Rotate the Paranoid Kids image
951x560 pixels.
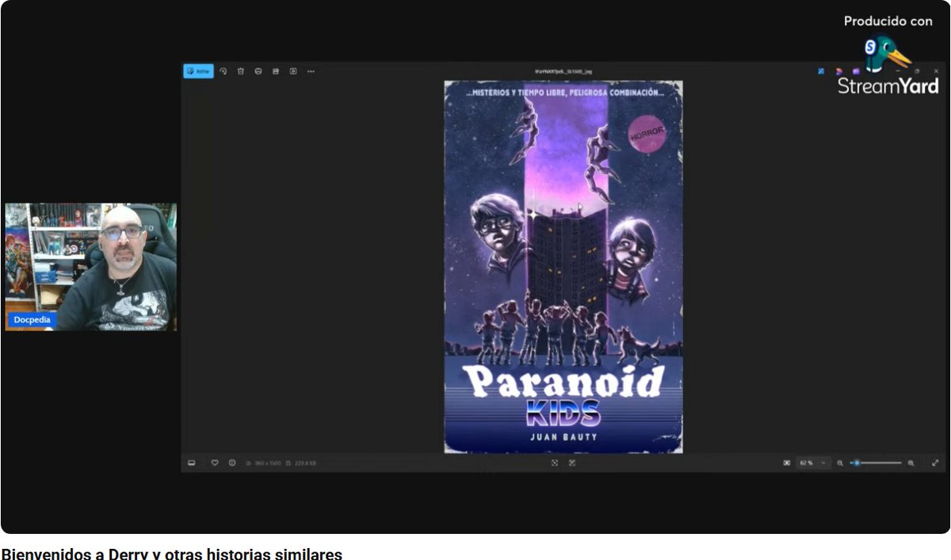(223, 71)
